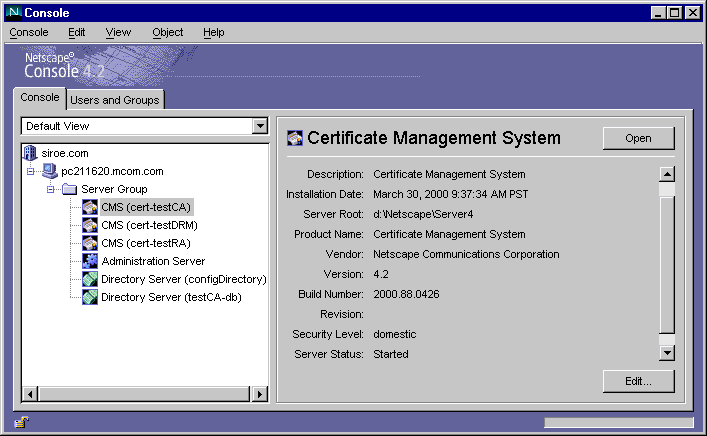The width and height of the screenshot is (707, 436).
Task: Click the Netscape N icon in title bar
Action: point(14,12)
